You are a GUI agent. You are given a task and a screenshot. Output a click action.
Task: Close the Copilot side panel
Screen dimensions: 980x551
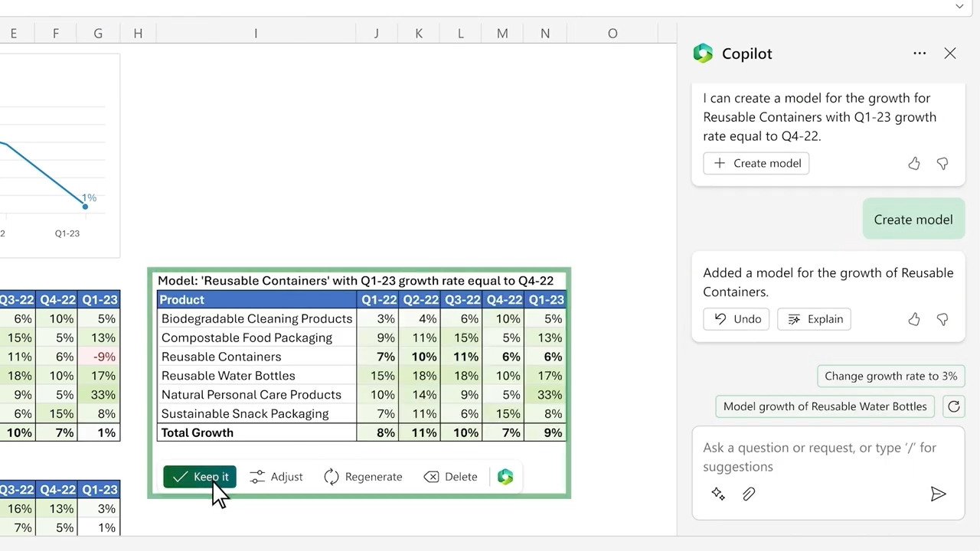(x=950, y=54)
